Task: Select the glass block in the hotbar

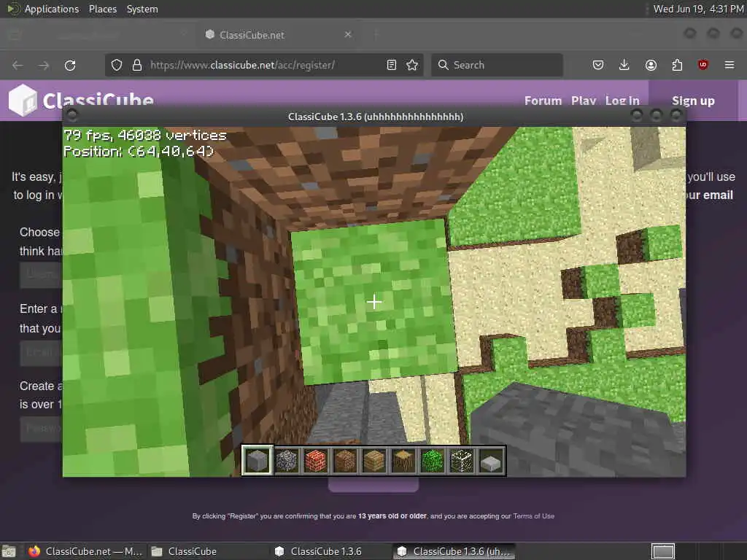Action: 462,461
